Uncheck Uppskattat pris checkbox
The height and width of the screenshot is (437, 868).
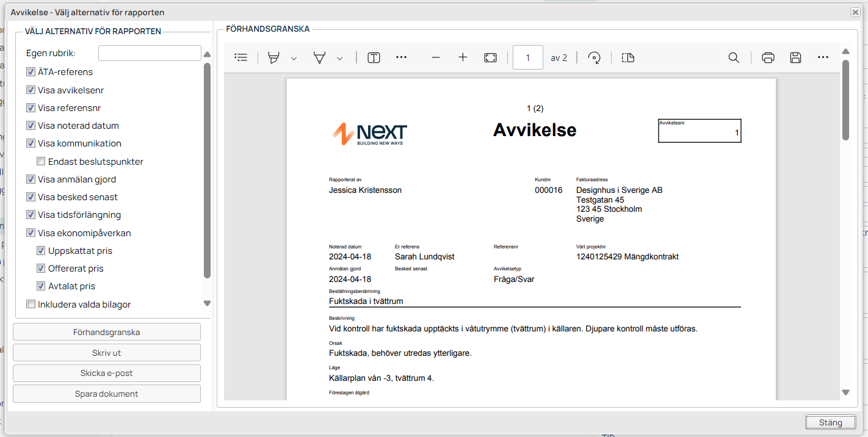[41, 251]
